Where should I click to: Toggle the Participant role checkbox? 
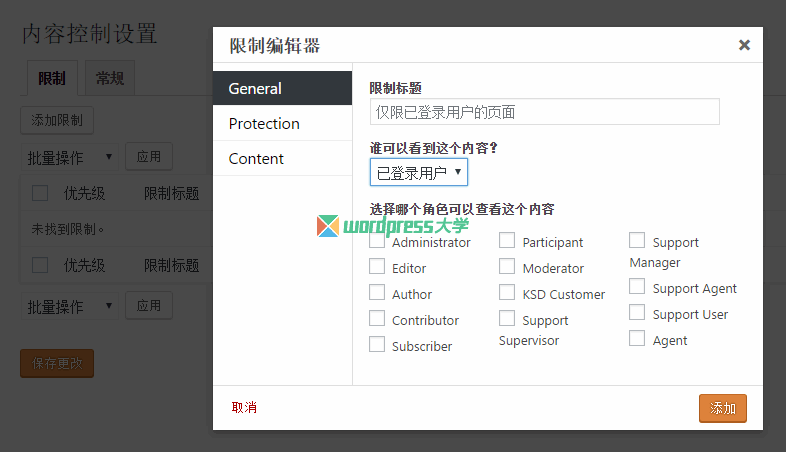click(x=507, y=241)
